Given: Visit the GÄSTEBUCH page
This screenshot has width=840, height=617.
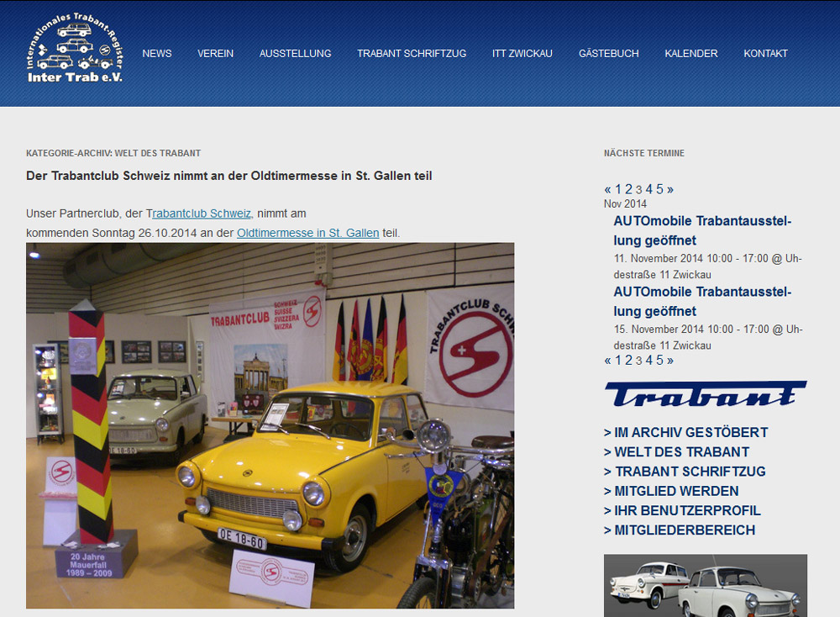Looking at the screenshot, I should pyautogui.click(x=608, y=54).
